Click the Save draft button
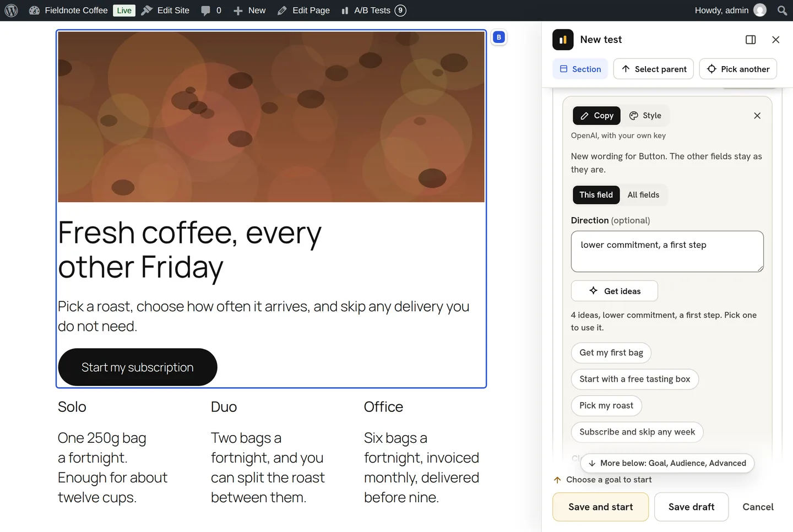Viewport: 793px width, 532px height. pos(692,507)
